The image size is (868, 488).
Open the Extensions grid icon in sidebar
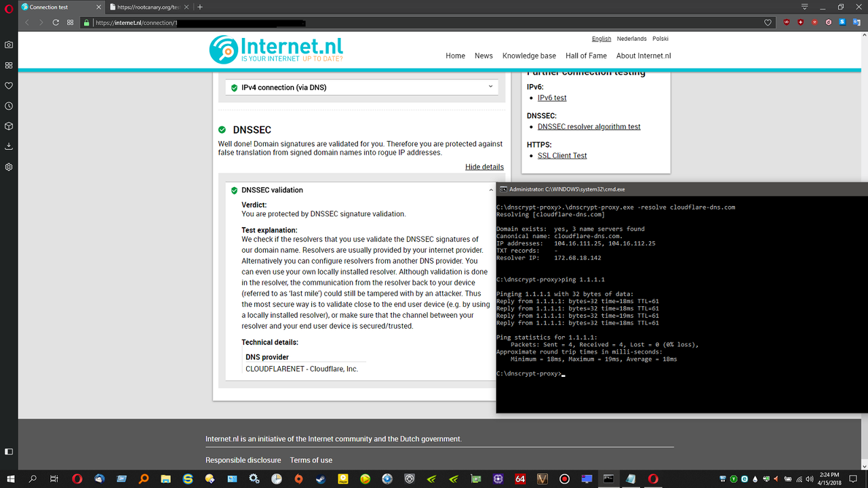point(8,65)
